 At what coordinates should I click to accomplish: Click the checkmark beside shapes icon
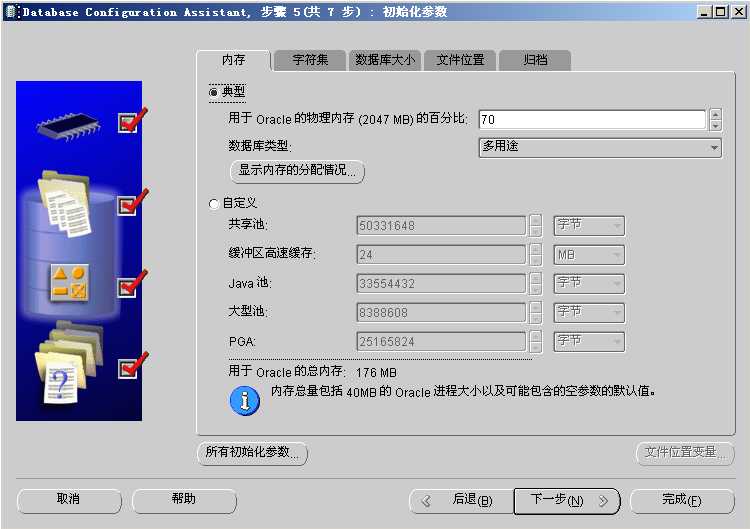132,284
